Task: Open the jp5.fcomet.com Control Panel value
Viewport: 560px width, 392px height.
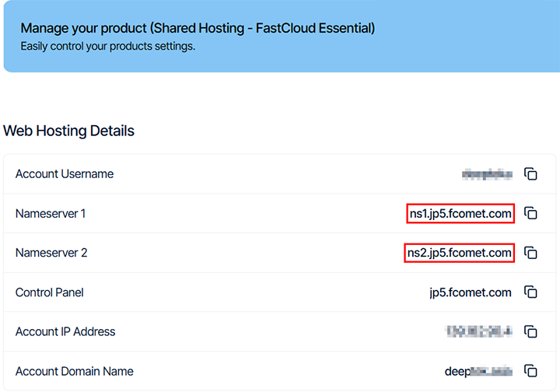Action: click(x=470, y=292)
